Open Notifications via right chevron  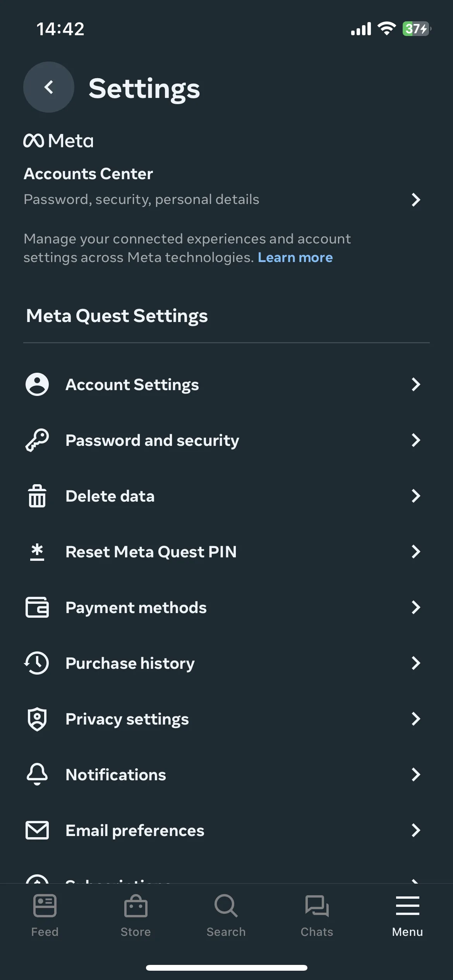coord(416,774)
